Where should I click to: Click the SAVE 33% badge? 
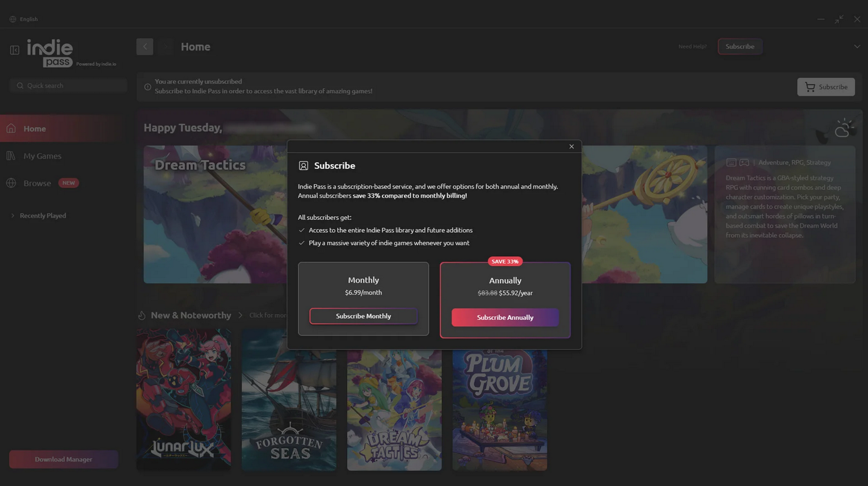coord(505,262)
